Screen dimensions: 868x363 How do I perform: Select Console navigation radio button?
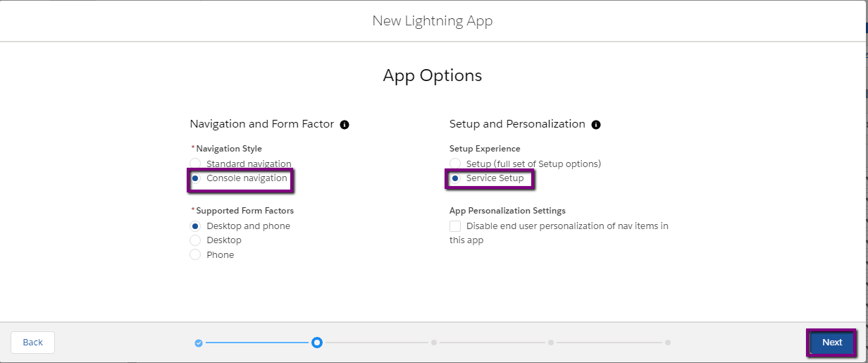(195, 178)
